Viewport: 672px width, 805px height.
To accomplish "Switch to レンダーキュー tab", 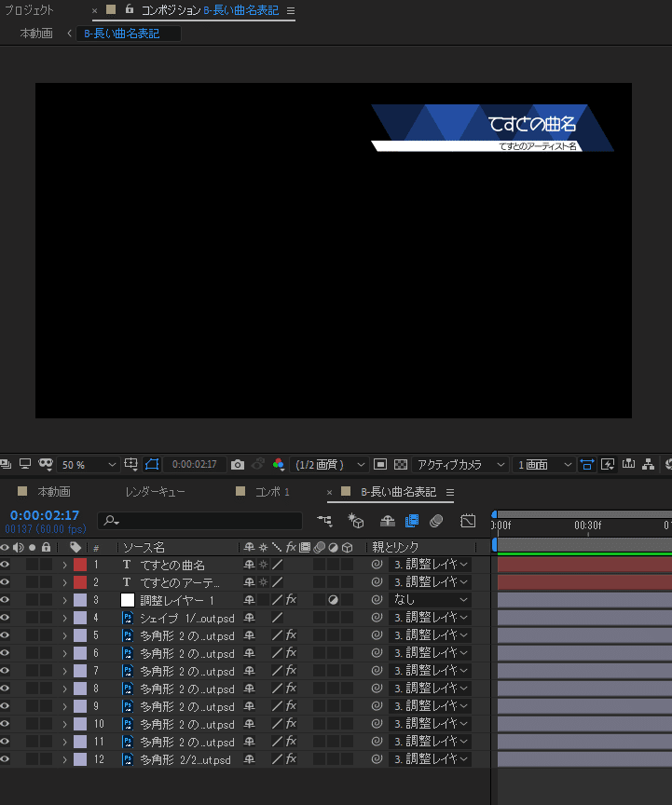I will click(155, 492).
